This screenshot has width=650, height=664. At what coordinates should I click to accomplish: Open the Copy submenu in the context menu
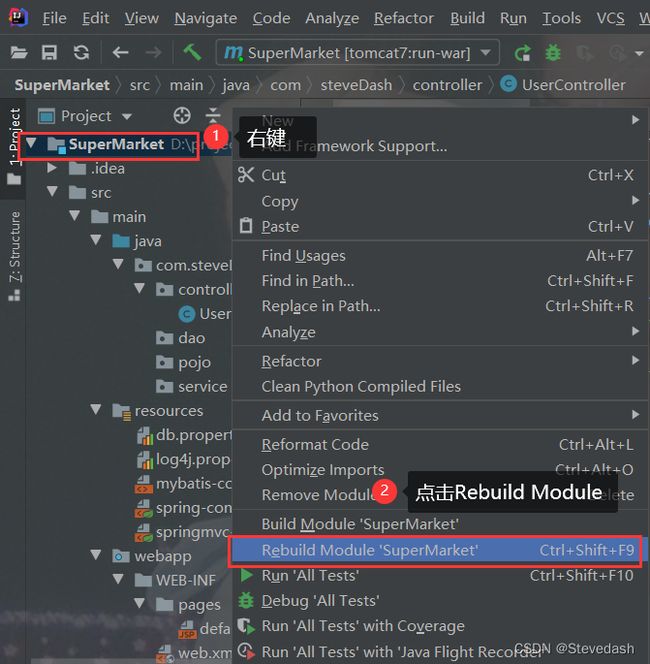click(440, 201)
